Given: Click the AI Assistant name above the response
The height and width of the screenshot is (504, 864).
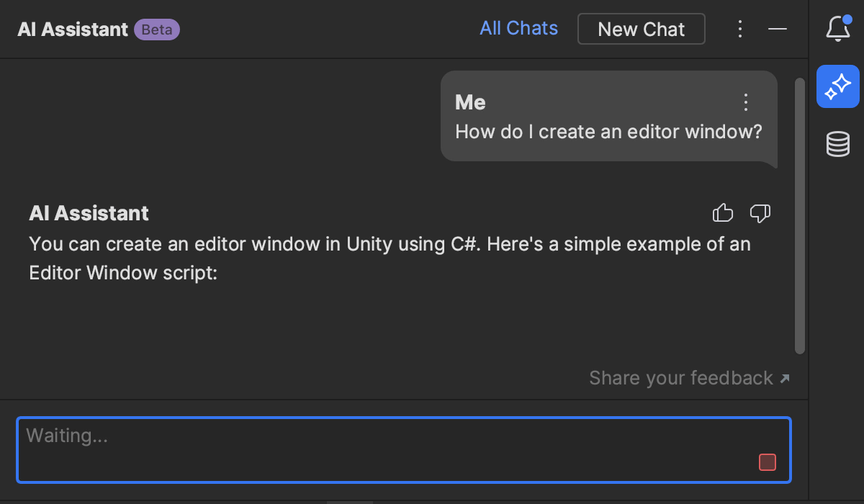Looking at the screenshot, I should [89, 213].
